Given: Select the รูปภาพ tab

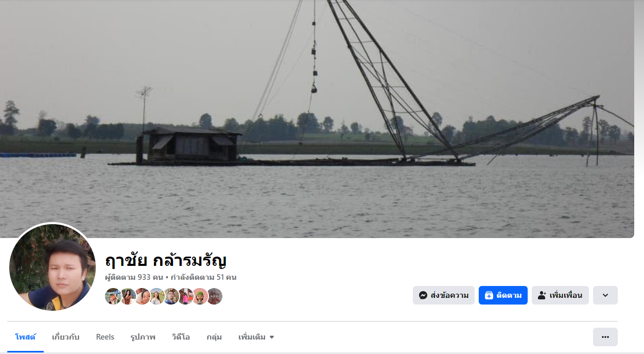Looking at the screenshot, I should (143, 337).
